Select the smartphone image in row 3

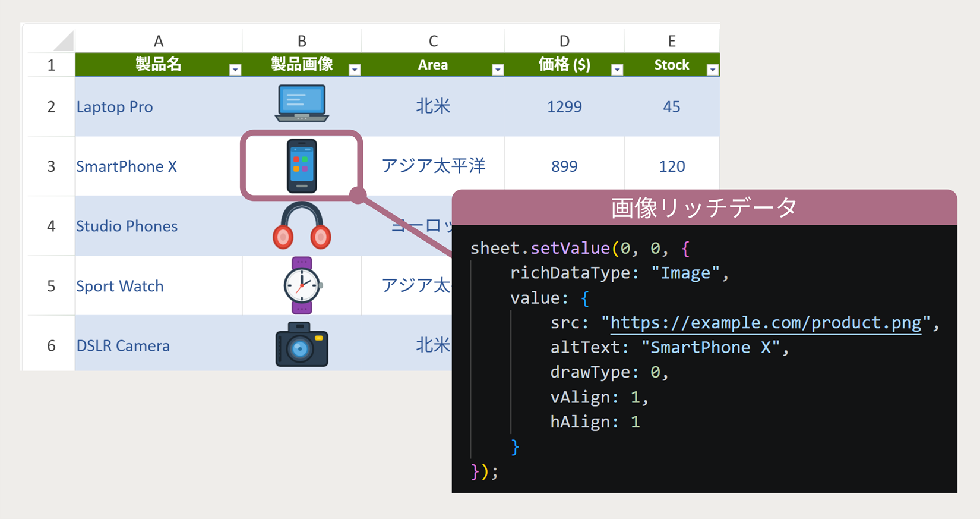[302, 166]
